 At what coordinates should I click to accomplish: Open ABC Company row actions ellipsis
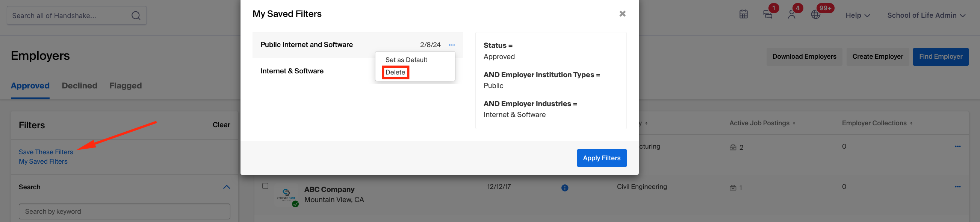957,187
